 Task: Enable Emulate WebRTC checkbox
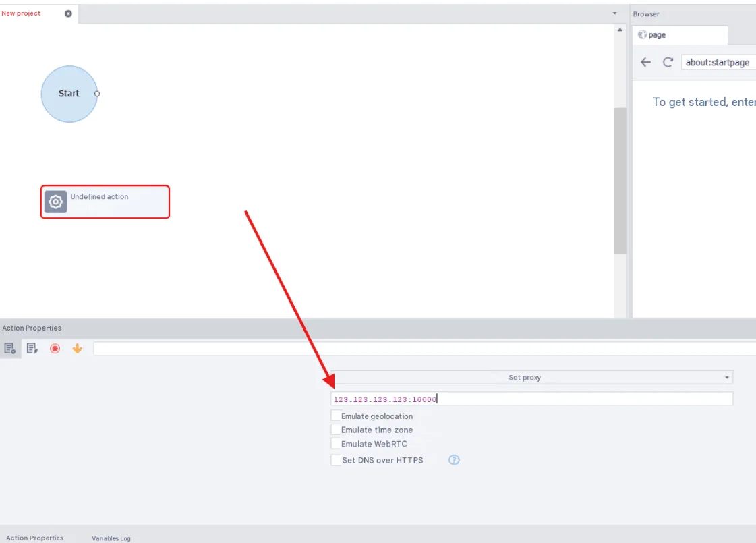coord(336,443)
